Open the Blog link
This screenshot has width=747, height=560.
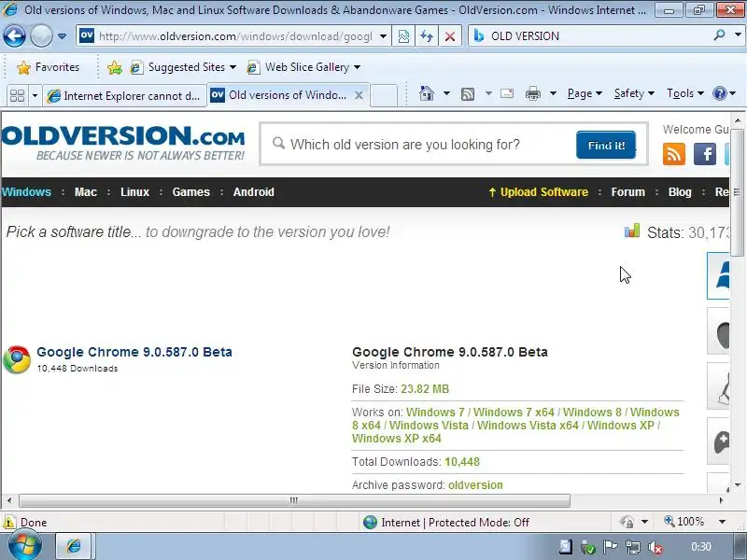pos(680,192)
